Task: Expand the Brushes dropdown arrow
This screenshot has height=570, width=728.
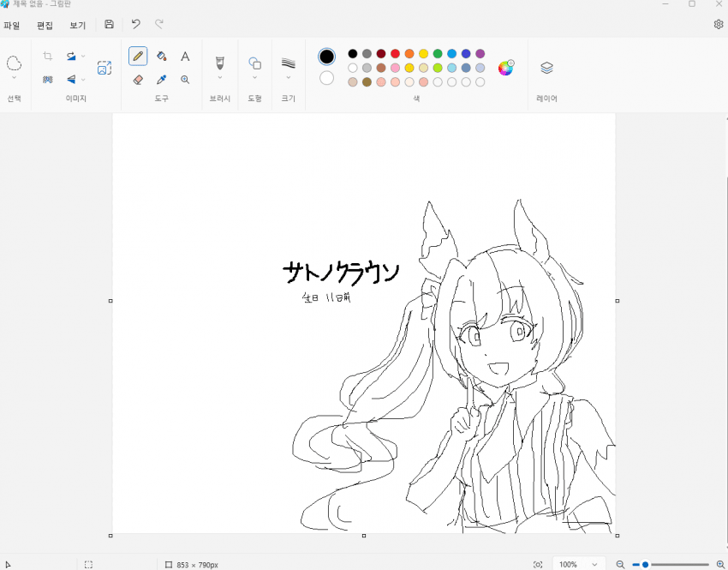Action: tap(219, 78)
